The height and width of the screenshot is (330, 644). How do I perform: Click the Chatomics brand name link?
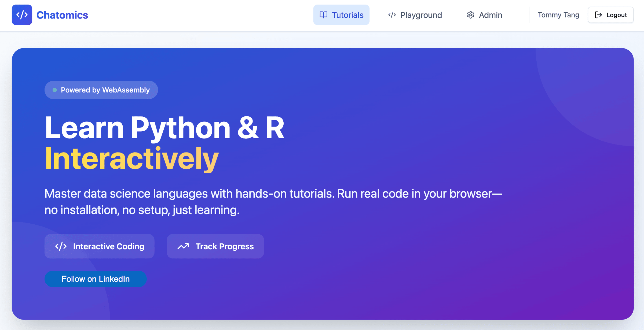(62, 15)
